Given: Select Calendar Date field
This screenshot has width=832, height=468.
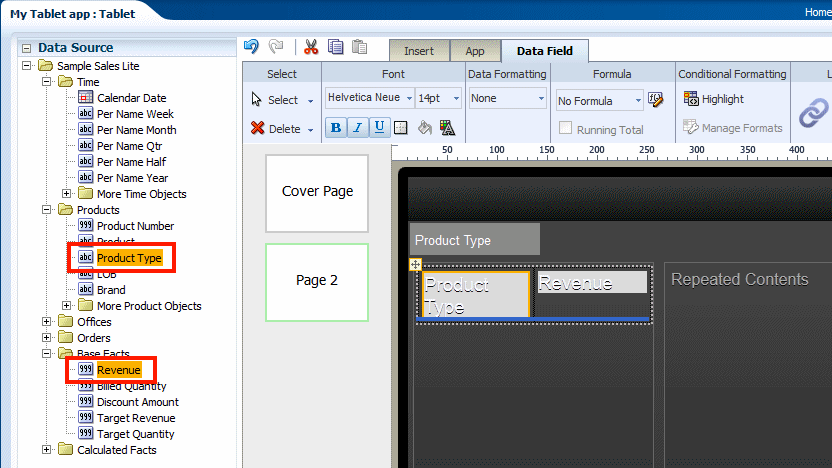Looking at the screenshot, I should tap(132, 98).
